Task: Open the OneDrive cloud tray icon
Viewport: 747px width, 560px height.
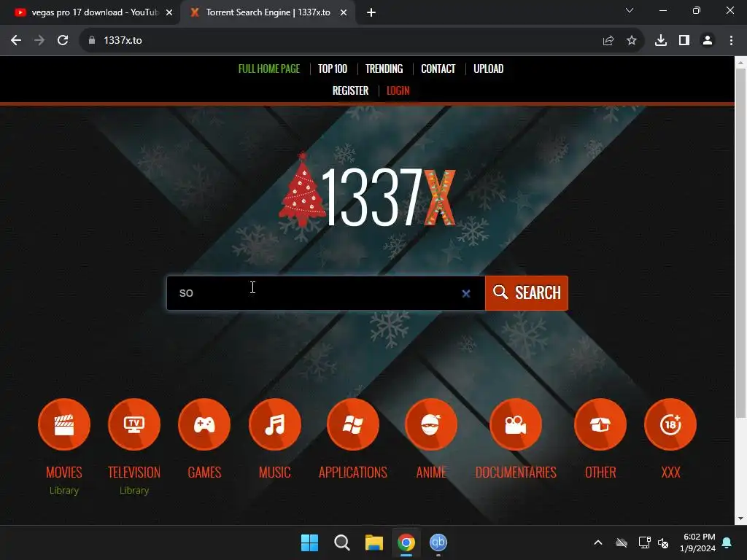Action: [x=622, y=542]
